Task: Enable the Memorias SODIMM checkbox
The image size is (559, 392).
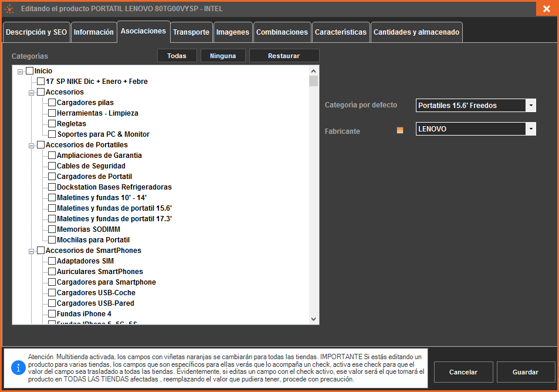Action: [x=52, y=229]
